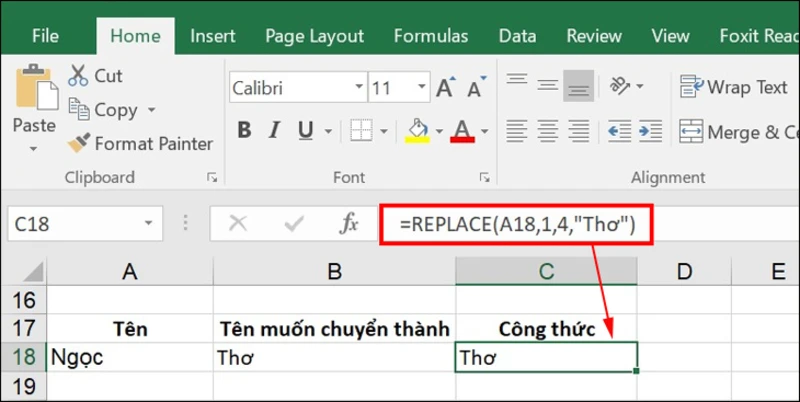Expand the Name Box dropdown
The image size is (800, 402).
coord(148,223)
